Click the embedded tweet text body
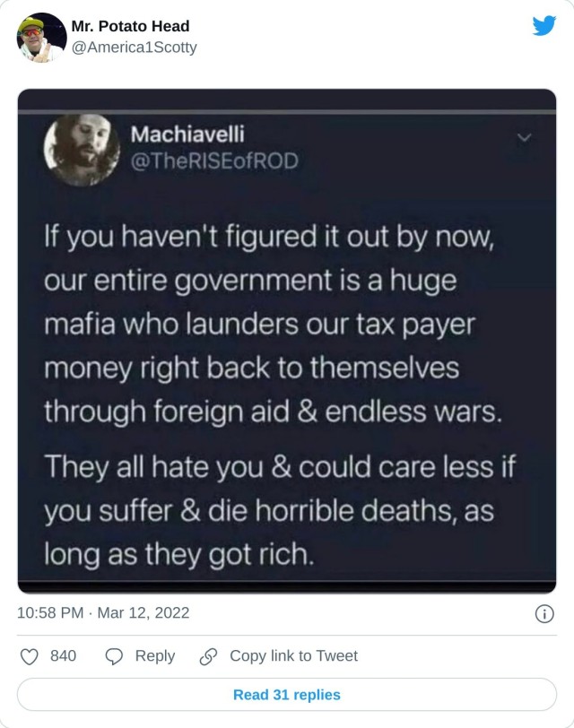Screen dimensions: 574x728 tap(280, 395)
